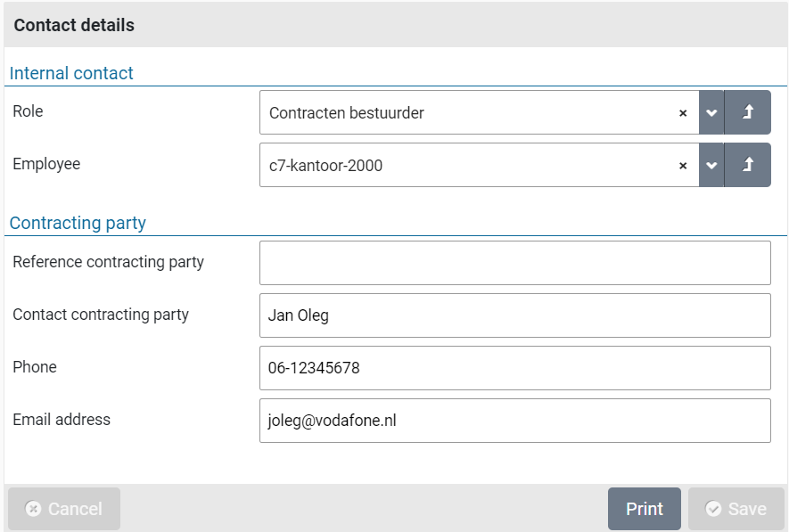Image resolution: width=789 pixels, height=532 pixels.
Task: Click the Email address field label
Action: pos(62,419)
